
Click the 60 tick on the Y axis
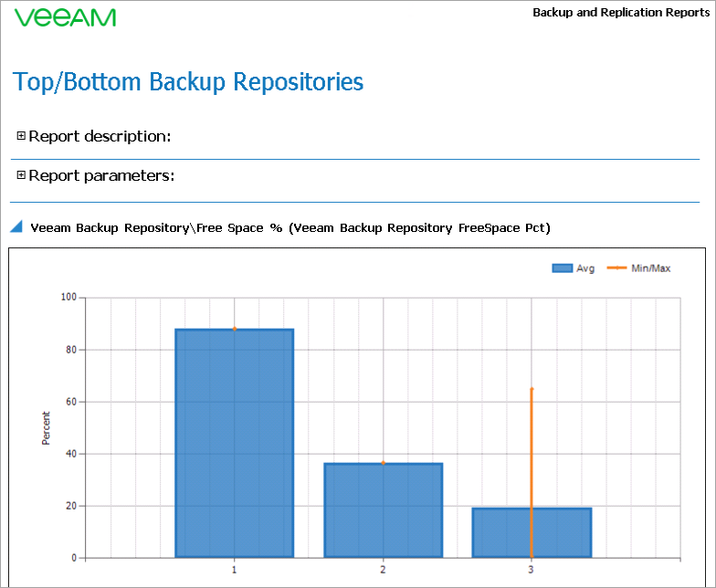71,402
